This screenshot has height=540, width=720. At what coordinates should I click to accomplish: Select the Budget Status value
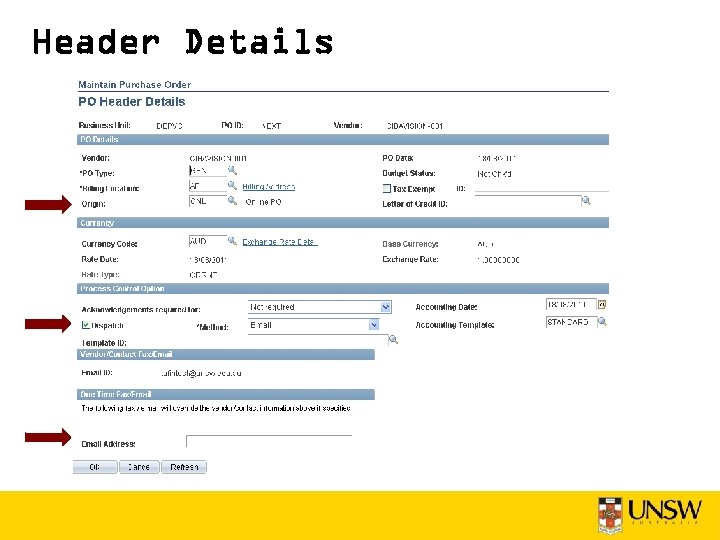tap(494, 174)
